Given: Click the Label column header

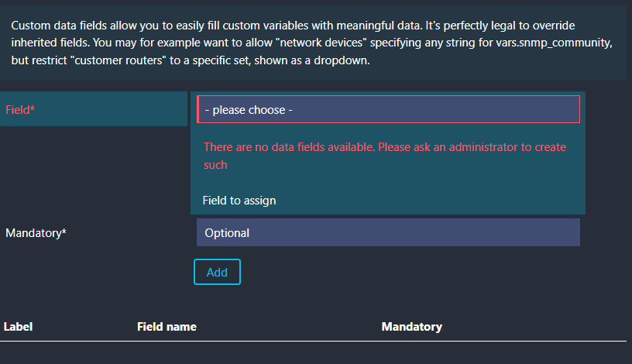Looking at the screenshot, I should 18,327.
